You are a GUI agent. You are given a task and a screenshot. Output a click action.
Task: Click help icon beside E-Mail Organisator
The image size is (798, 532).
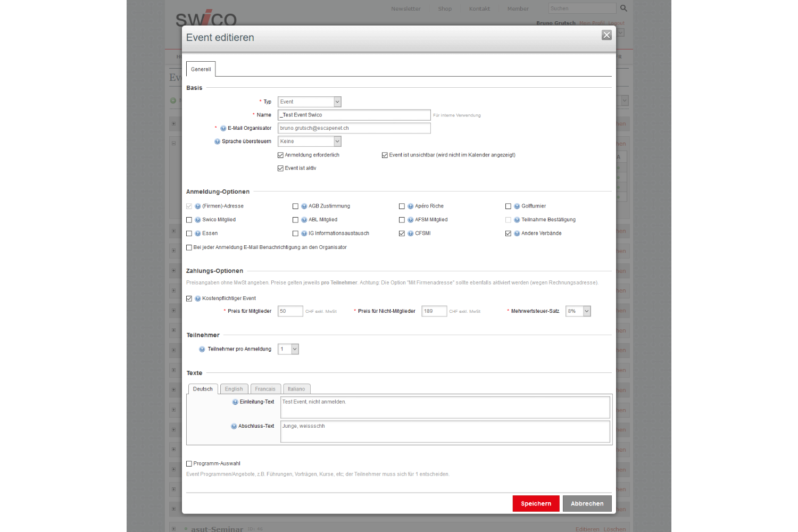pyautogui.click(x=223, y=128)
